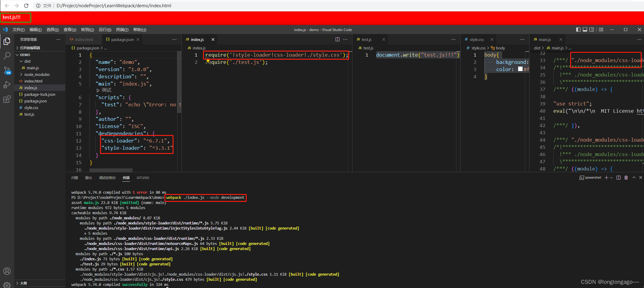Open the Run menu
The image size is (644, 288).
(x=105, y=30)
